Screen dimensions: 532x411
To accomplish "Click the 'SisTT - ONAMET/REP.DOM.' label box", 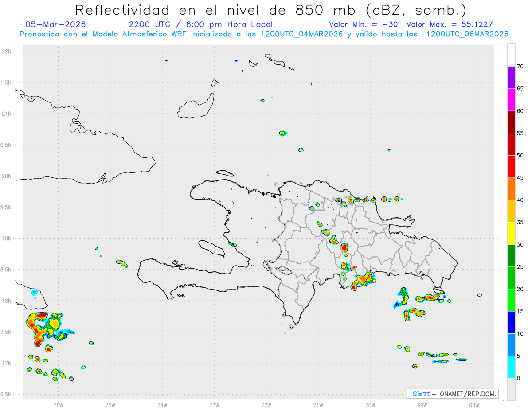I will [452, 394].
